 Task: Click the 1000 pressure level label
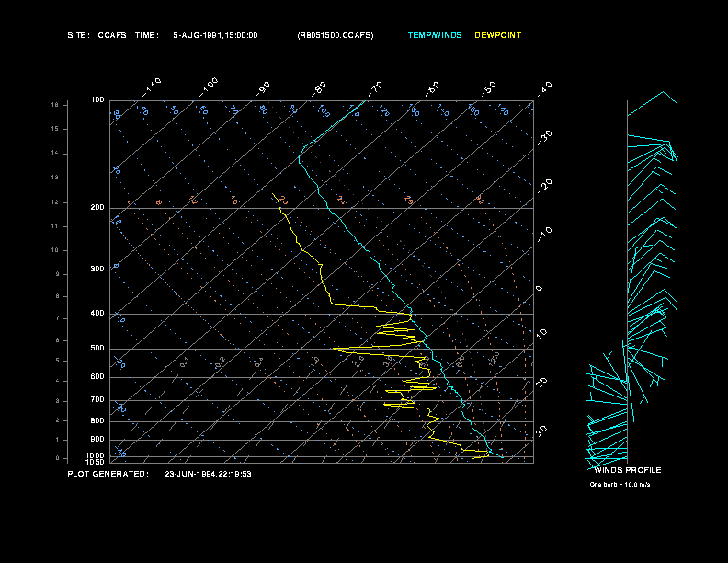point(96,455)
